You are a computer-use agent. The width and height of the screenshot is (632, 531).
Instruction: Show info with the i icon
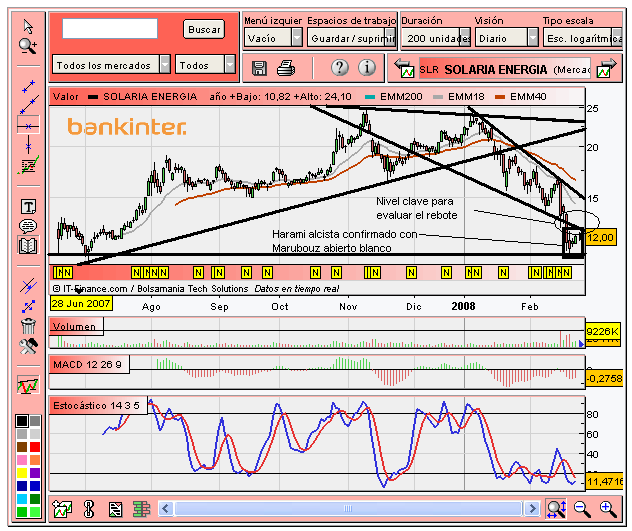(x=366, y=67)
